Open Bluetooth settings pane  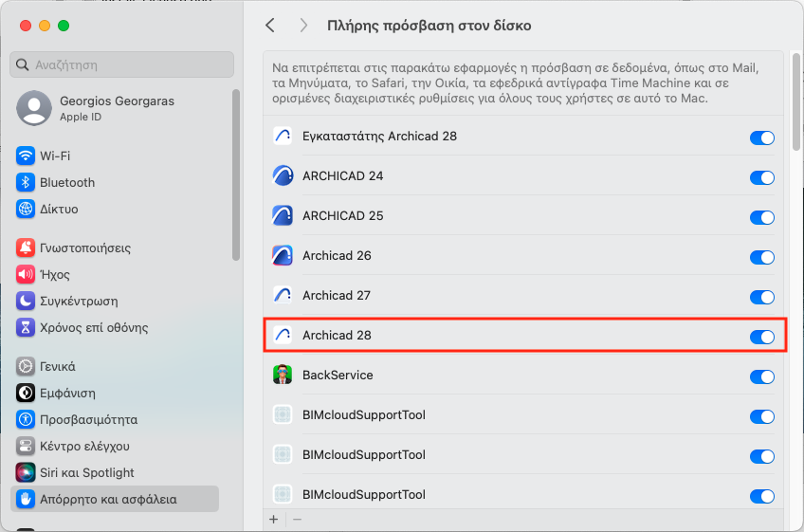pos(115,182)
